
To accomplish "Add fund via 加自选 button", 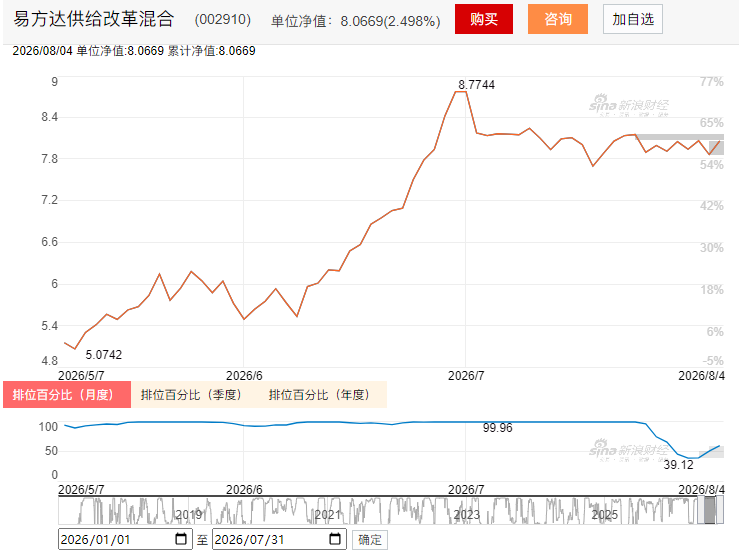I will click(632, 19).
